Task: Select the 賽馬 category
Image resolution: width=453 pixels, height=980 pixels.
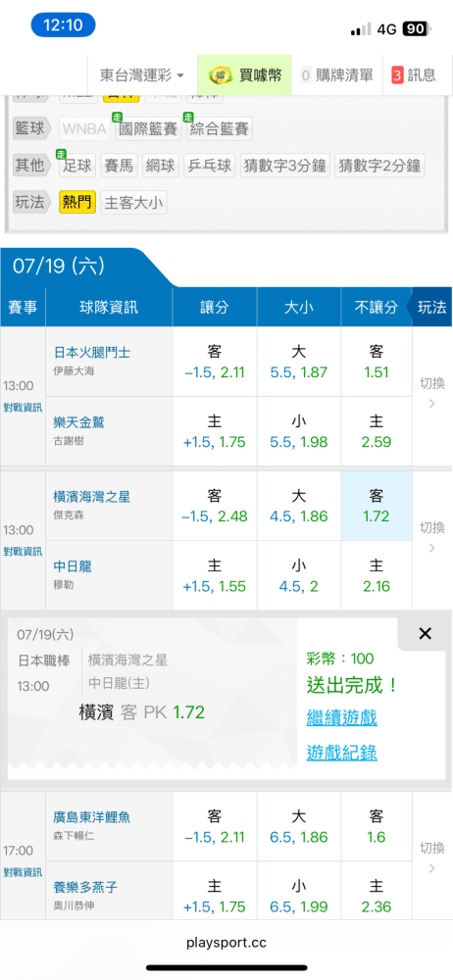Action: [x=119, y=166]
